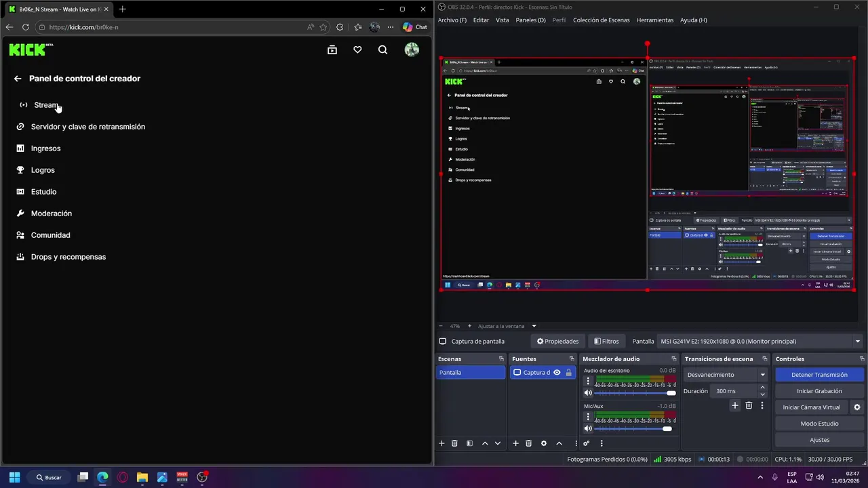868x488 pixels.
Task: Show hidden system tray icons chevron
Action: click(759, 477)
